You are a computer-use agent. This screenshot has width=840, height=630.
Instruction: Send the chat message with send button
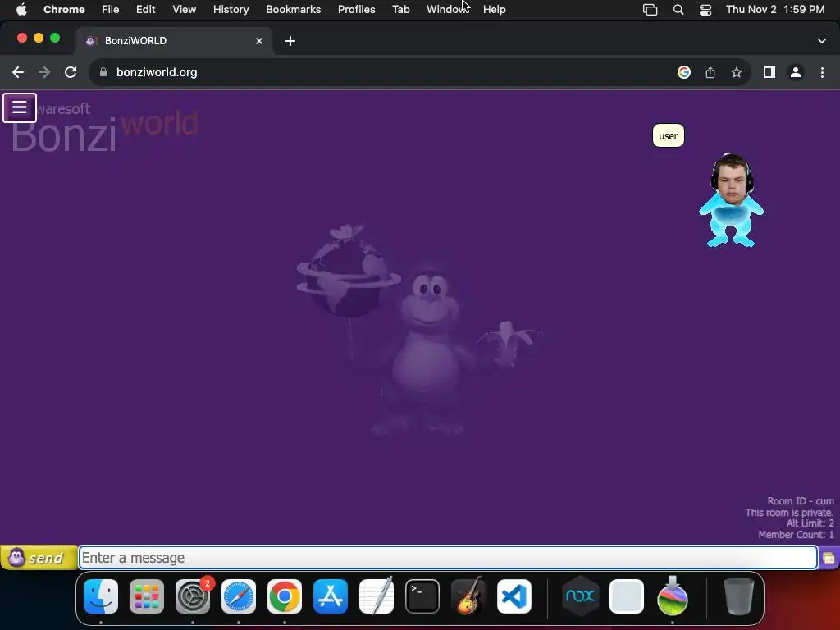[x=39, y=558]
